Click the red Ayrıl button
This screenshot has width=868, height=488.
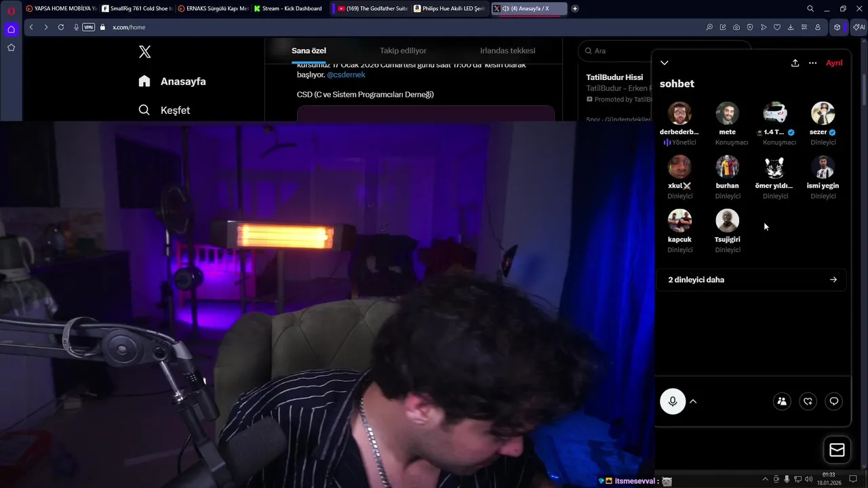point(834,62)
